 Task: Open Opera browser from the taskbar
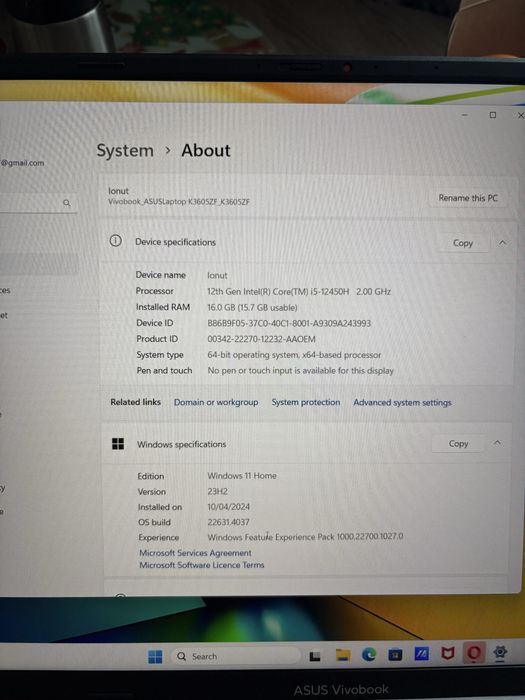point(474,653)
